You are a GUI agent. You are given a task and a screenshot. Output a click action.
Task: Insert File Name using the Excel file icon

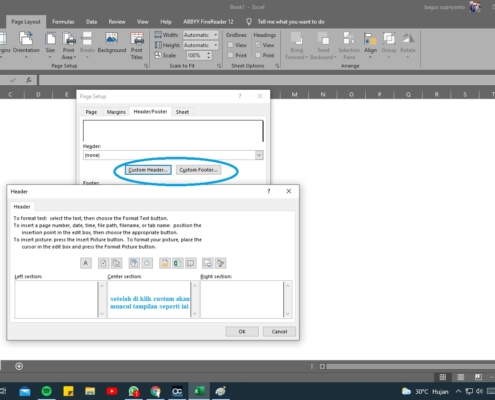click(177, 263)
